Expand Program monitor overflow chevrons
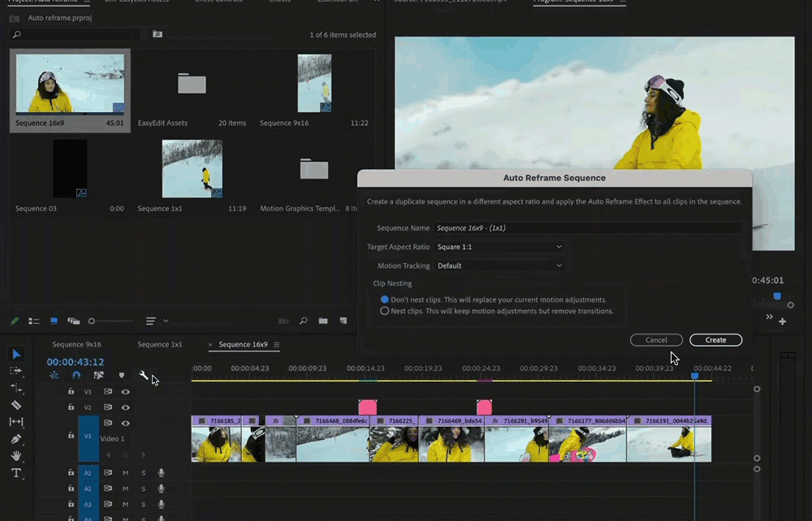The width and height of the screenshot is (812, 521). coord(769,316)
